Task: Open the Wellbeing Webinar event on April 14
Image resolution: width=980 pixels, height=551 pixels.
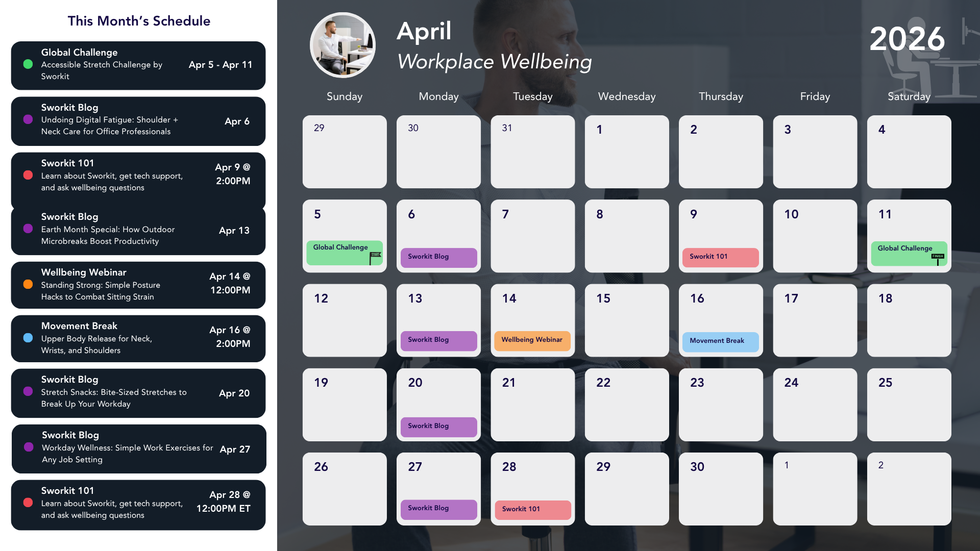Action: pyautogui.click(x=532, y=340)
